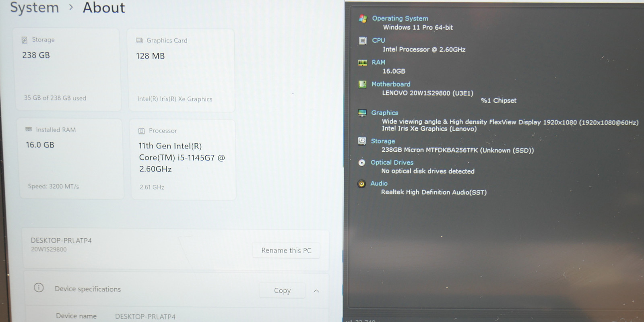
Task: Click the FlexView Display 1920x1080 line
Action: pos(510,122)
